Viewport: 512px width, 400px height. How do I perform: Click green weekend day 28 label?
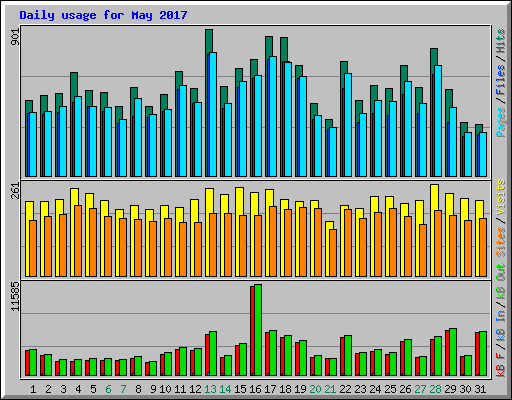(435, 389)
